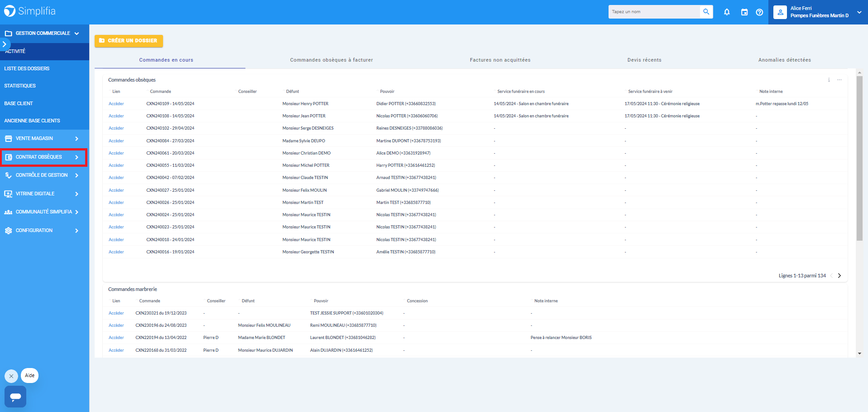The height and width of the screenshot is (412, 868).
Task: Click the Aide label bubble
Action: pos(30,375)
